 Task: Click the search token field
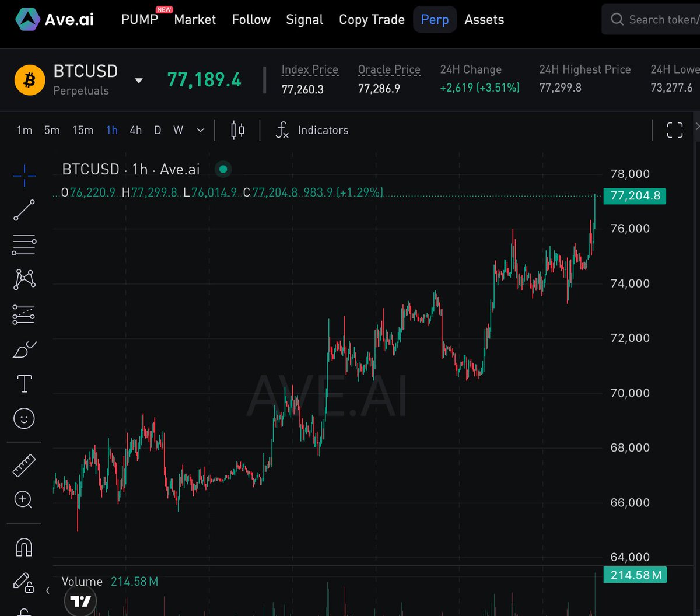click(x=653, y=19)
